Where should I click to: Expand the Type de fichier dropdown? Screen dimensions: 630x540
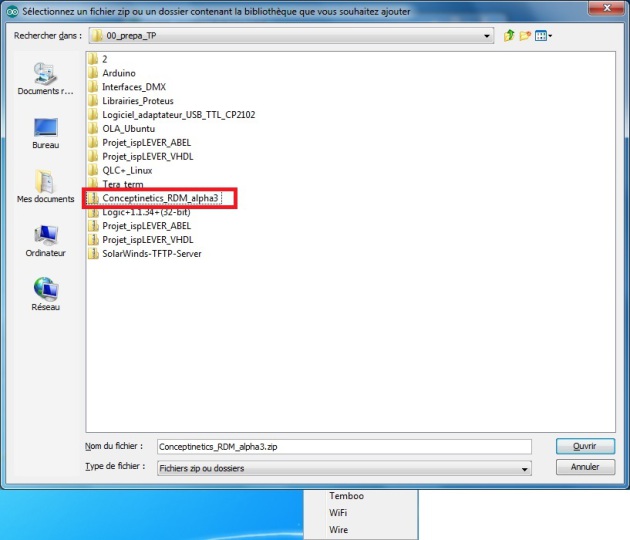pos(525,468)
